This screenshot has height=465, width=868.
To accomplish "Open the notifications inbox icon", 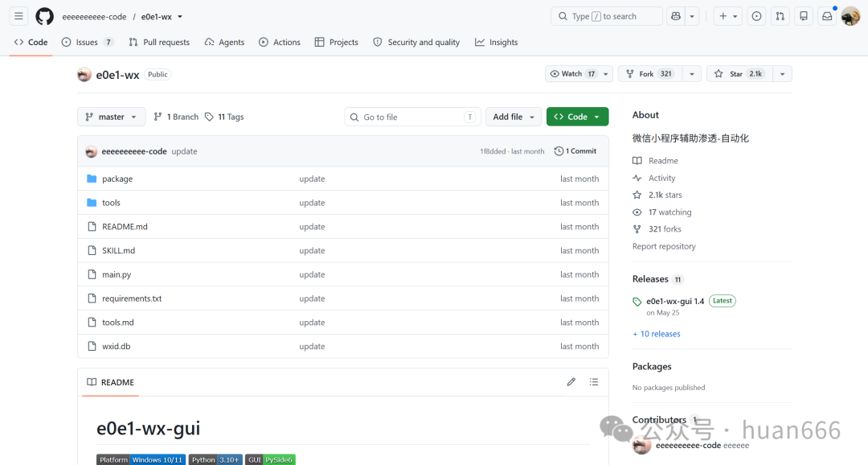I will point(827,16).
